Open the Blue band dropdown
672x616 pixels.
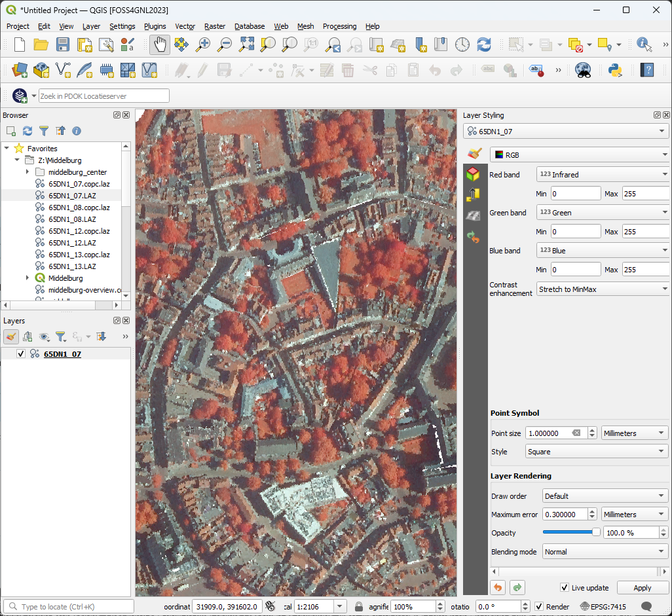[x=603, y=250]
